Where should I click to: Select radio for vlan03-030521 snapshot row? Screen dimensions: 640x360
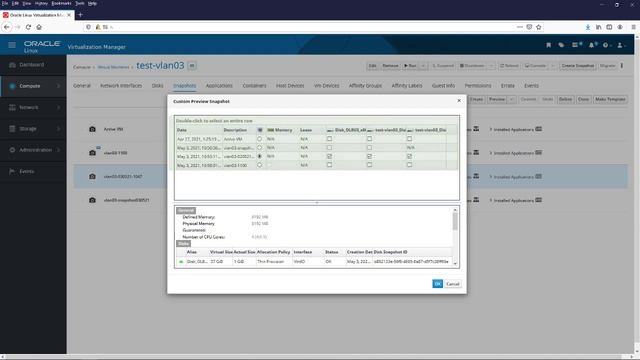coord(259,156)
